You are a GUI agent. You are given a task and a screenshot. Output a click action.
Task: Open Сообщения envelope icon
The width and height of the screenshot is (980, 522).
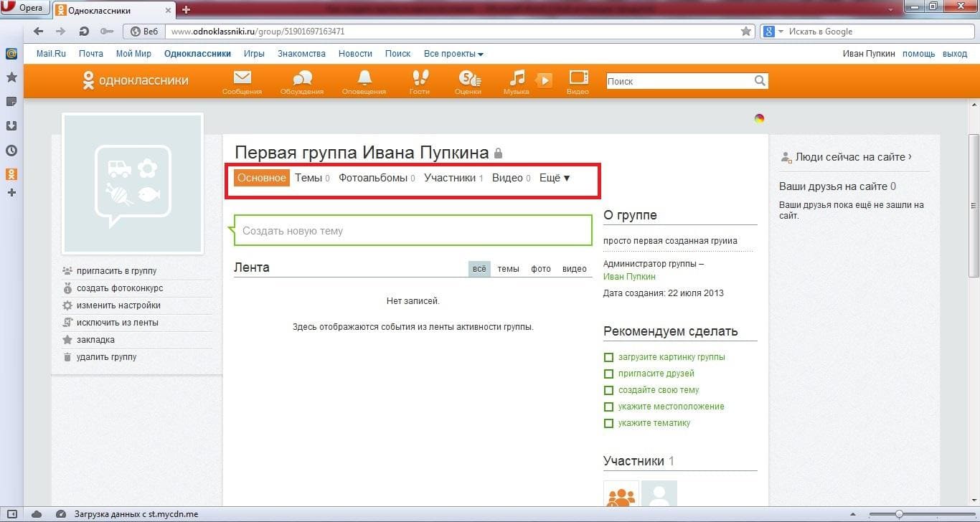[242, 78]
